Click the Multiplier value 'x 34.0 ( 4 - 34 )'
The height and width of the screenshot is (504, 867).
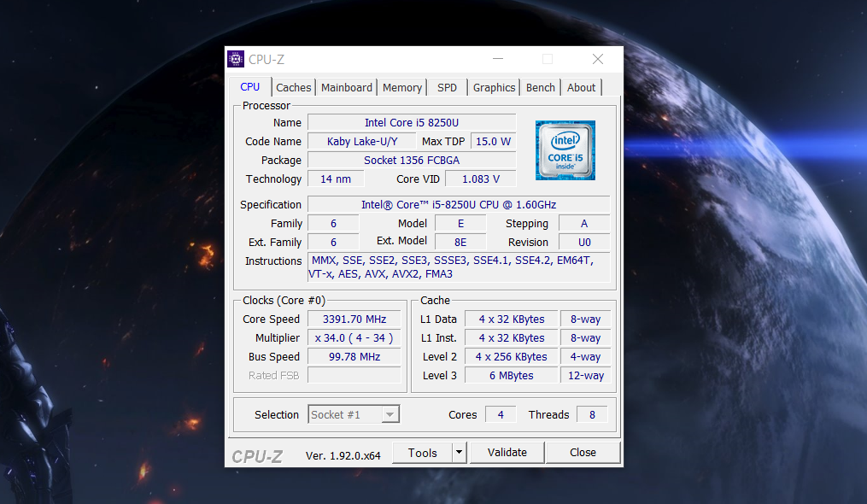click(354, 337)
